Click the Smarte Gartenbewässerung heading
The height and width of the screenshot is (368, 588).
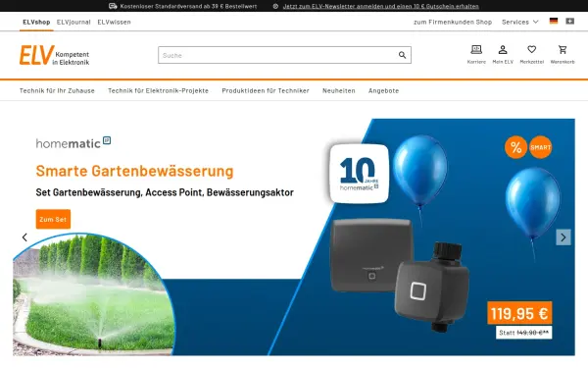tap(134, 171)
